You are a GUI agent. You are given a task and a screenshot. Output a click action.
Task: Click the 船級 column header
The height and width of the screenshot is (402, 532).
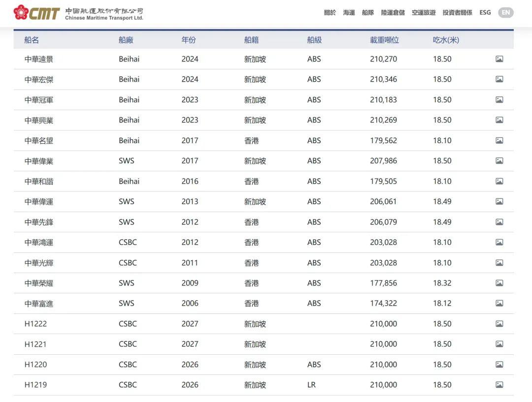point(314,40)
